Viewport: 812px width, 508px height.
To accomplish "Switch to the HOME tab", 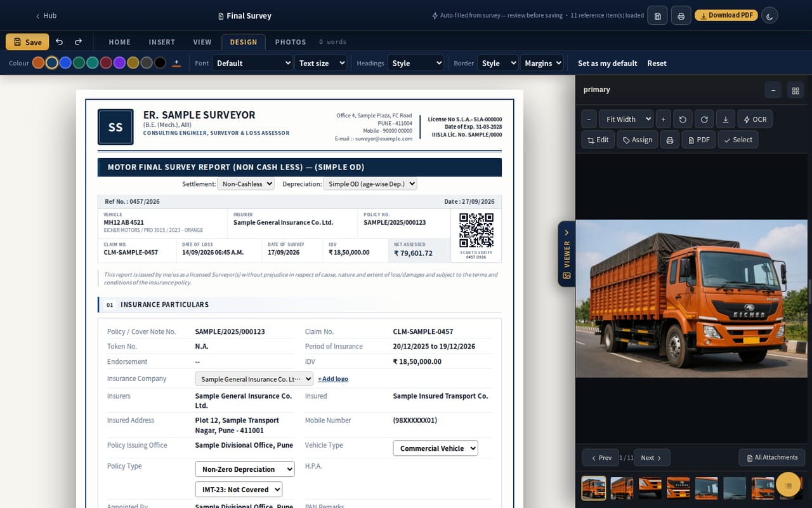I will (119, 42).
